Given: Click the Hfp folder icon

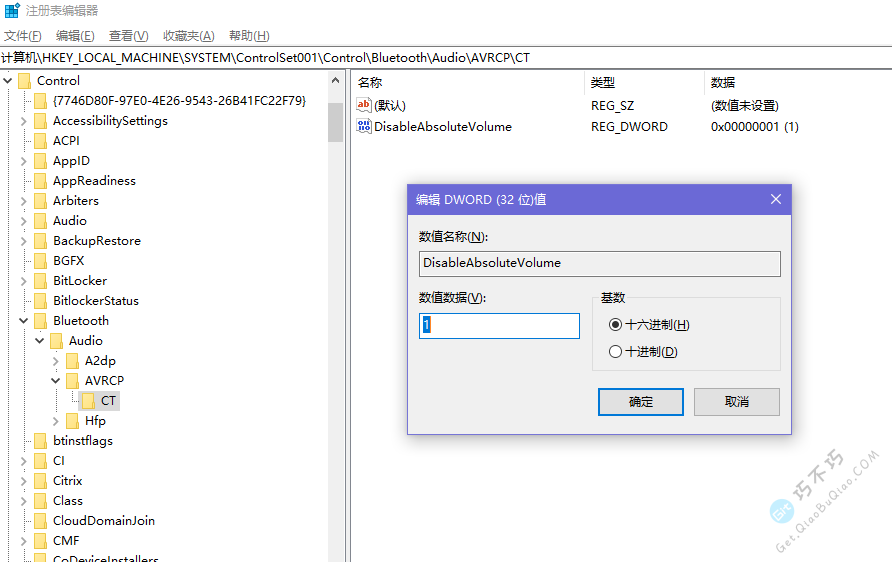Looking at the screenshot, I should point(72,421).
